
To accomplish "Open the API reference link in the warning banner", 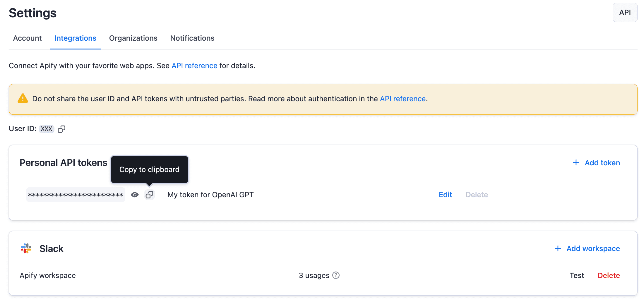I will (402, 99).
